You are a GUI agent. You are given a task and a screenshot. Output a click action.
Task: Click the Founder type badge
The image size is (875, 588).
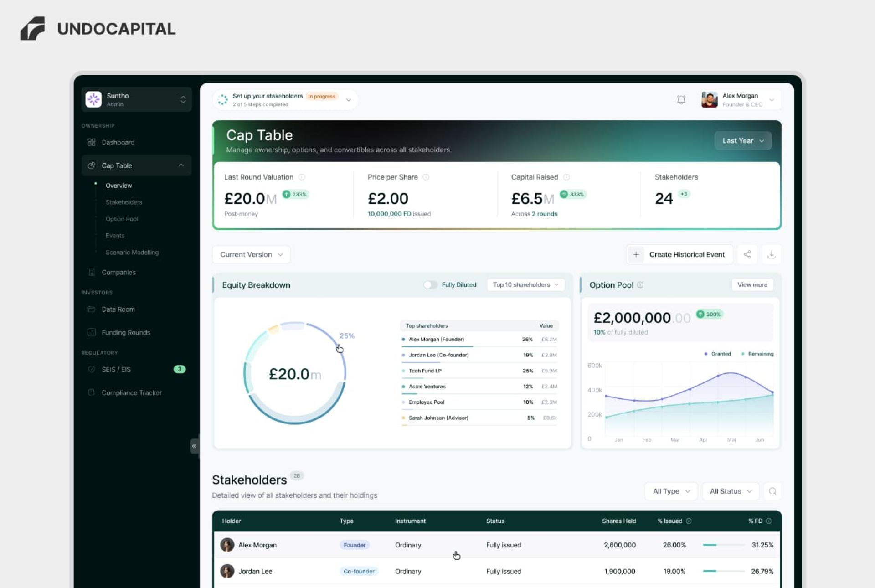click(x=355, y=545)
